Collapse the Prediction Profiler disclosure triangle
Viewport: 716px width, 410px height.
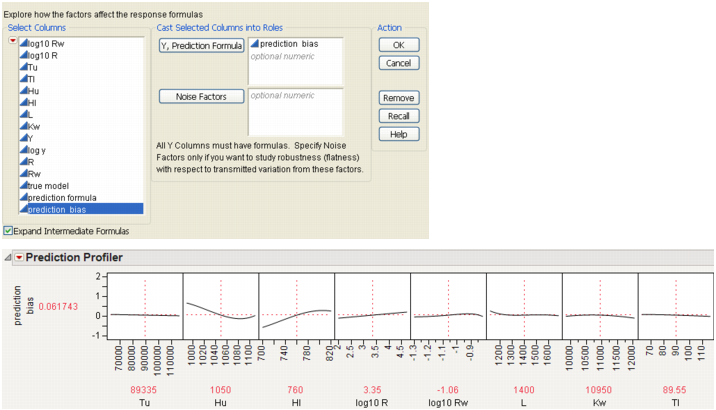[7, 257]
